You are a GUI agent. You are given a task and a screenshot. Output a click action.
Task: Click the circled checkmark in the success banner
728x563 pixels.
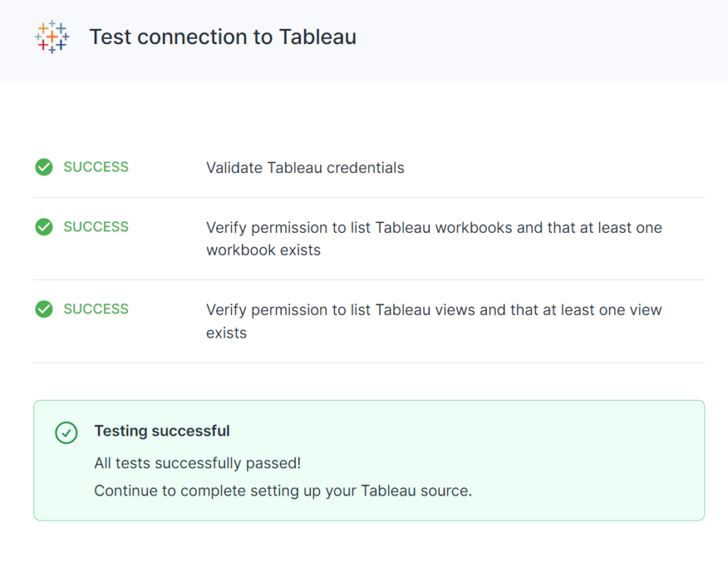tap(66, 433)
